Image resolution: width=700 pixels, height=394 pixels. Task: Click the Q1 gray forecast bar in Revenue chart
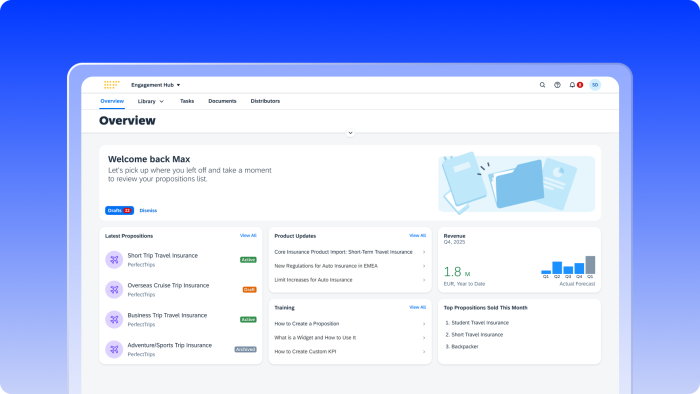coord(590,265)
